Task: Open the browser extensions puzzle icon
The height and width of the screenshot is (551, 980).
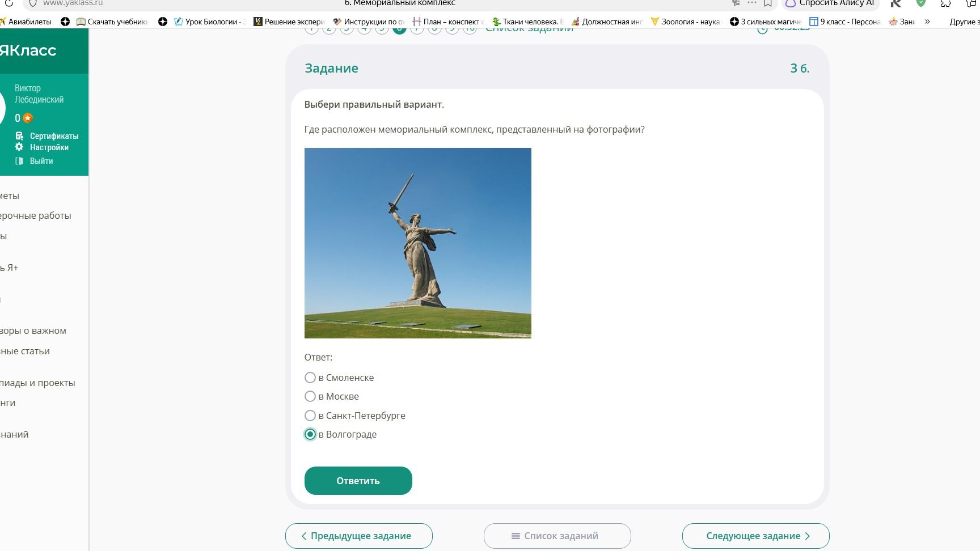Action: point(945,3)
